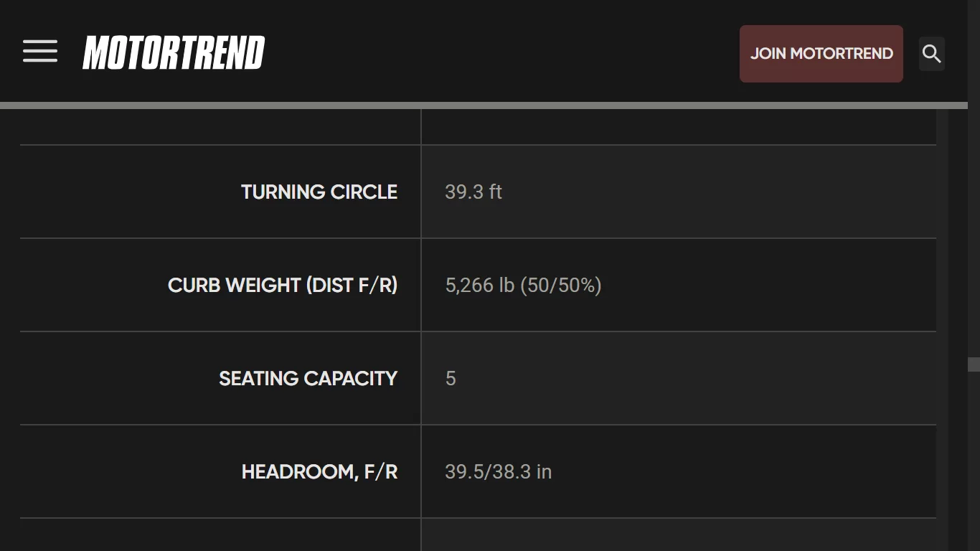
Task: Open search with the magnifier icon
Action: [931, 54]
